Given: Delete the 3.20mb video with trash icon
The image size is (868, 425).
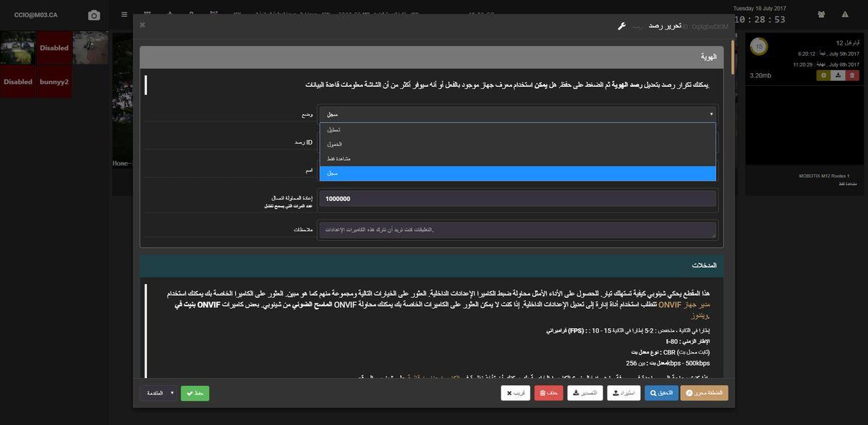Looking at the screenshot, I should coord(852,75).
